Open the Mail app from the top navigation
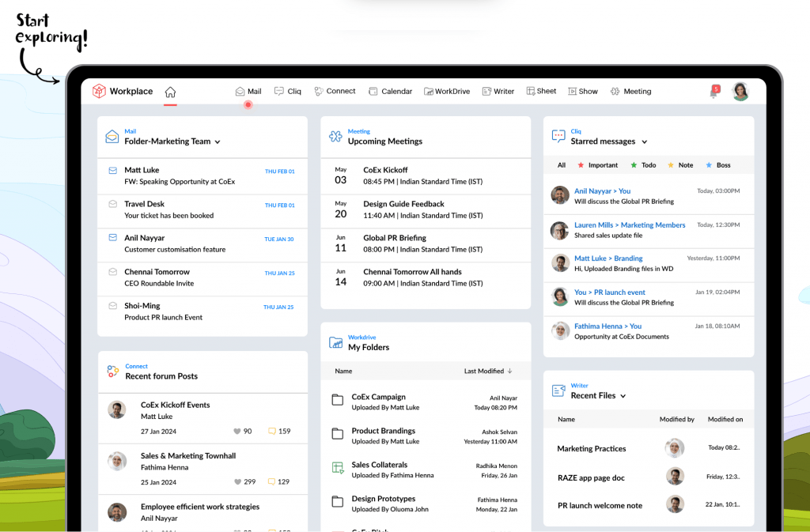The height and width of the screenshot is (532, 810). pos(248,90)
